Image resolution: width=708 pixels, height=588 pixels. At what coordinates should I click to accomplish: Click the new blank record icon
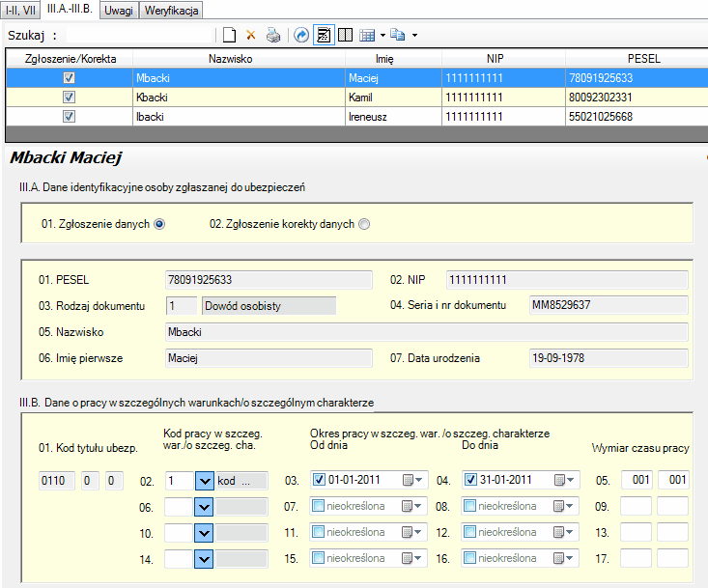click(229, 36)
